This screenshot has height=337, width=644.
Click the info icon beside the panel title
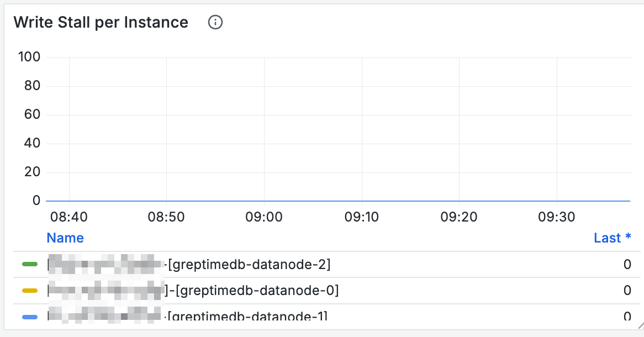click(x=215, y=23)
